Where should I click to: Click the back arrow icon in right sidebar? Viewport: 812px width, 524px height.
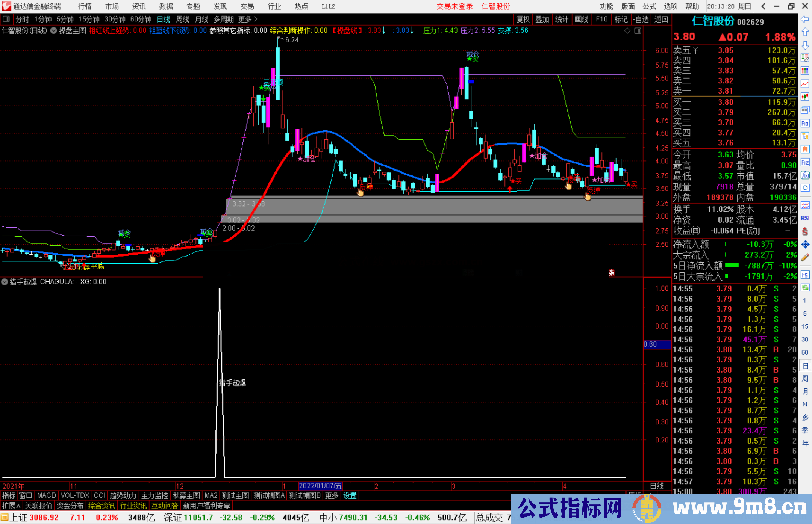point(805,19)
